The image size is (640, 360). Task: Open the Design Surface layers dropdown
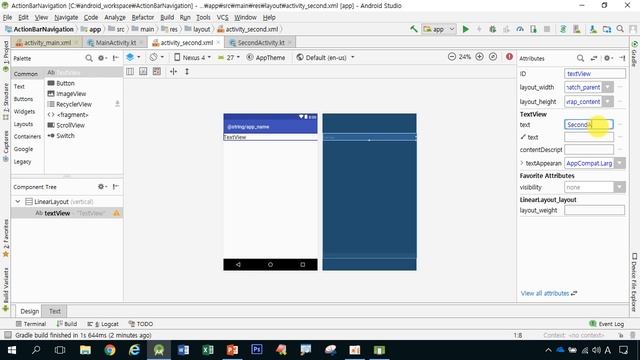point(133,57)
